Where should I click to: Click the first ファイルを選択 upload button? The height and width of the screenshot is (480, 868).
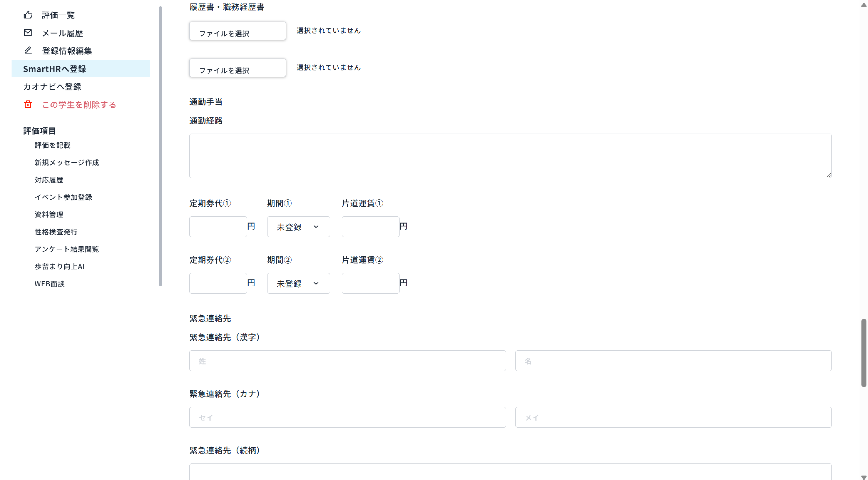tap(237, 31)
